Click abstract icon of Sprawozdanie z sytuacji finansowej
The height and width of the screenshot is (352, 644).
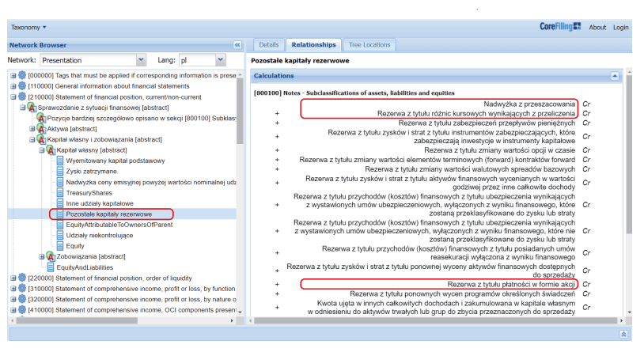(32, 108)
